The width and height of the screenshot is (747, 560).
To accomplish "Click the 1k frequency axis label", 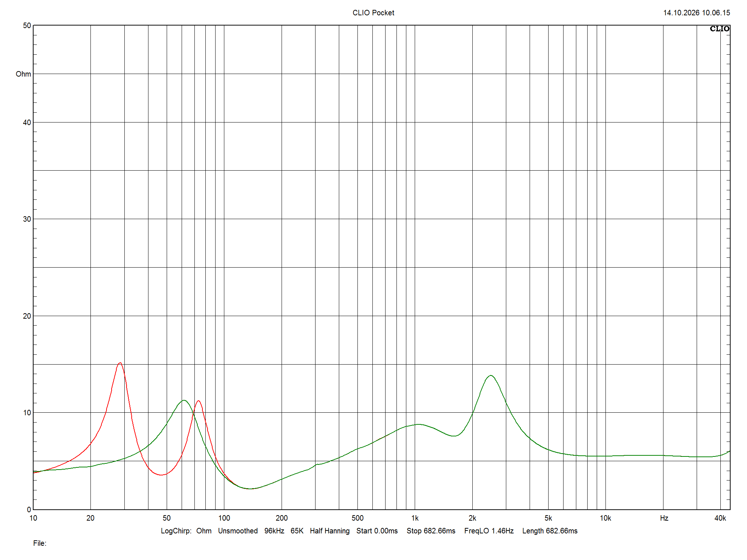I will pos(415,518).
